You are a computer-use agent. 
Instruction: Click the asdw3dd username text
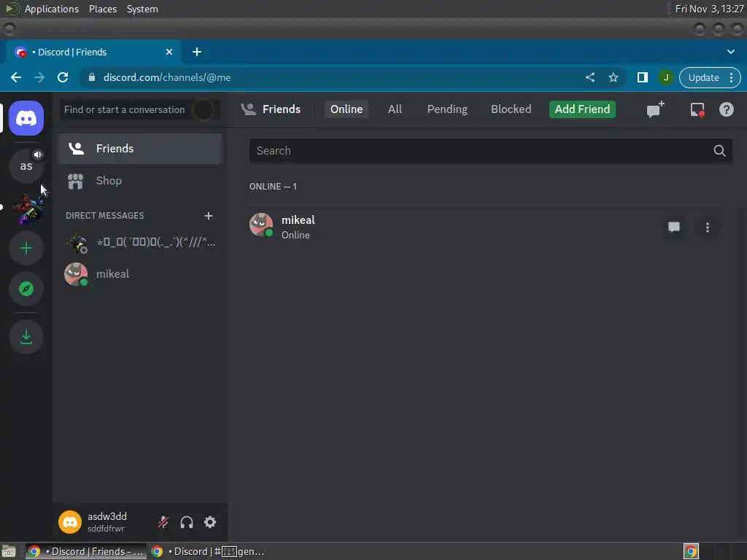(x=107, y=517)
